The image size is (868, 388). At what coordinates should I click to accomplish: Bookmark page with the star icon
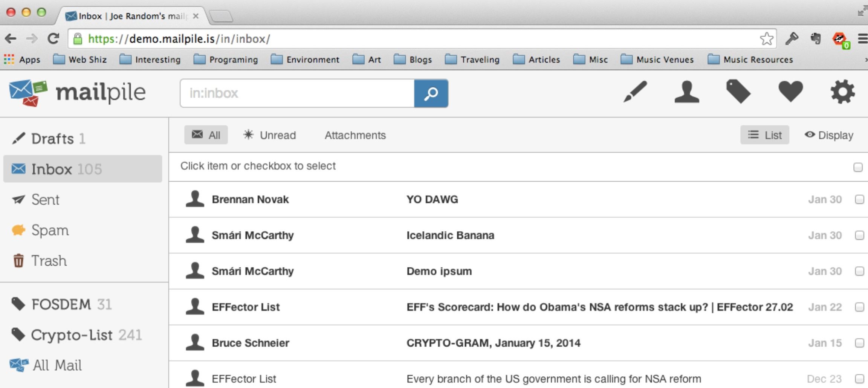(x=766, y=39)
